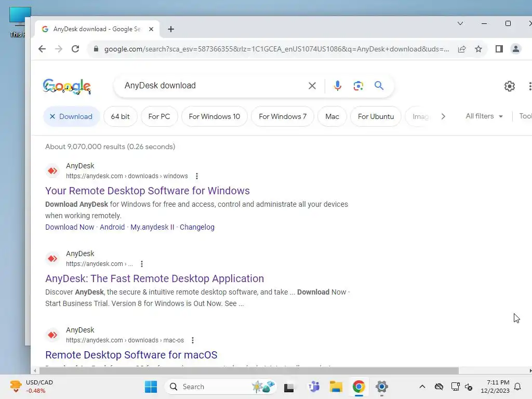Apply the Mac filter chip
The width and height of the screenshot is (532, 399).
[x=332, y=116]
